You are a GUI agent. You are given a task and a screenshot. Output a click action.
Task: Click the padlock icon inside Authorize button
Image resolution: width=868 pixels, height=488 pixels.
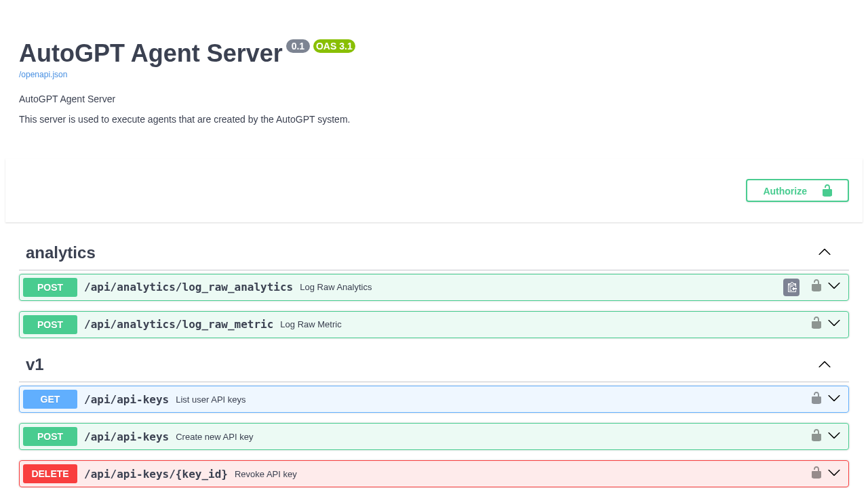click(x=827, y=190)
